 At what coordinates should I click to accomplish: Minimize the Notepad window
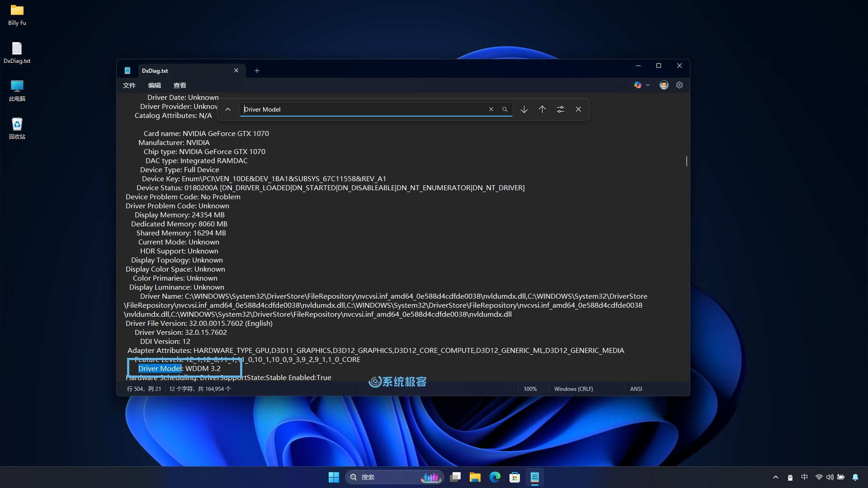[x=638, y=66]
